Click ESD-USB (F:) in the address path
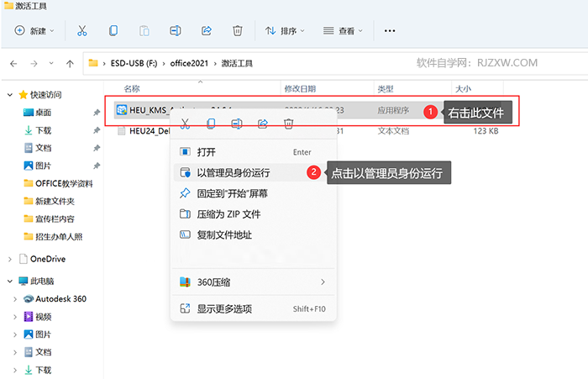588x379 pixels. [x=134, y=63]
